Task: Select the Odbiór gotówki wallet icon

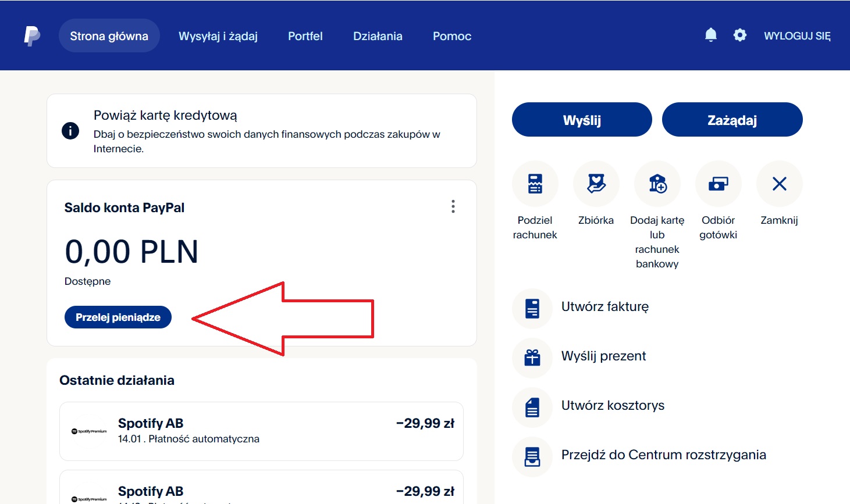Action: point(718,183)
